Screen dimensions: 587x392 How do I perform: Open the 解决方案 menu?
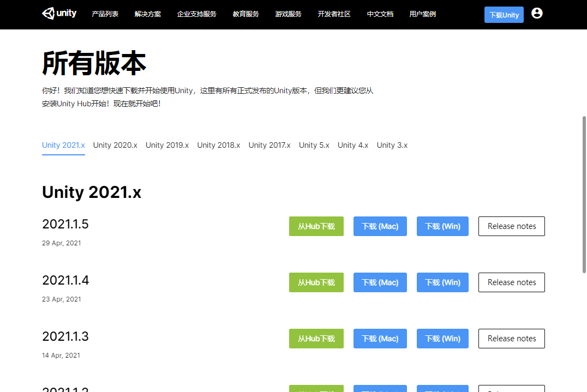(146, 14)
